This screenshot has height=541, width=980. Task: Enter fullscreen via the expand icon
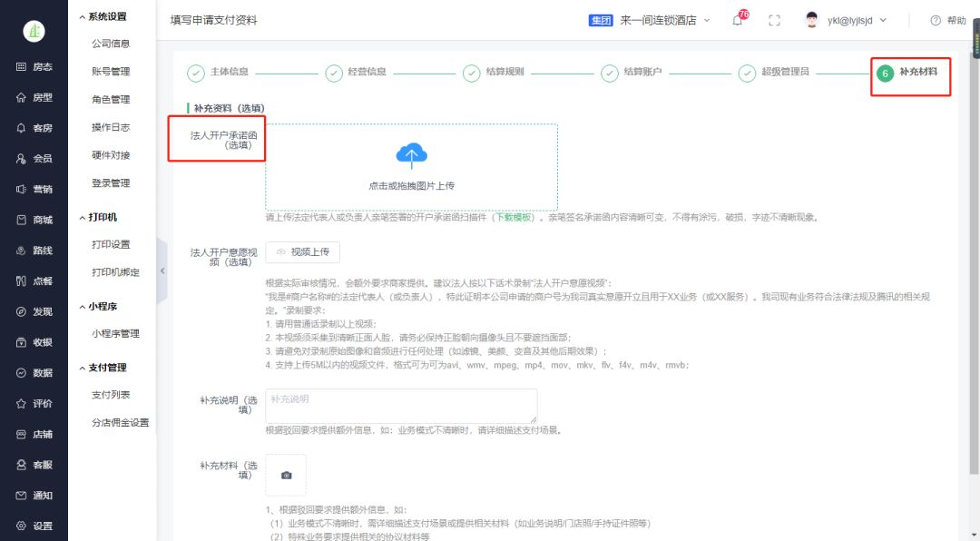[x=773, y=19]
